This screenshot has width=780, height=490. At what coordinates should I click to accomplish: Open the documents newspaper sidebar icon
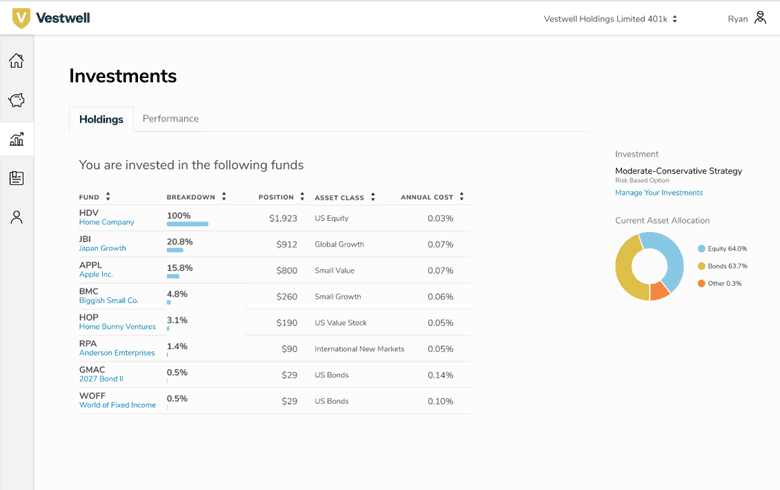tap(16, 178)
